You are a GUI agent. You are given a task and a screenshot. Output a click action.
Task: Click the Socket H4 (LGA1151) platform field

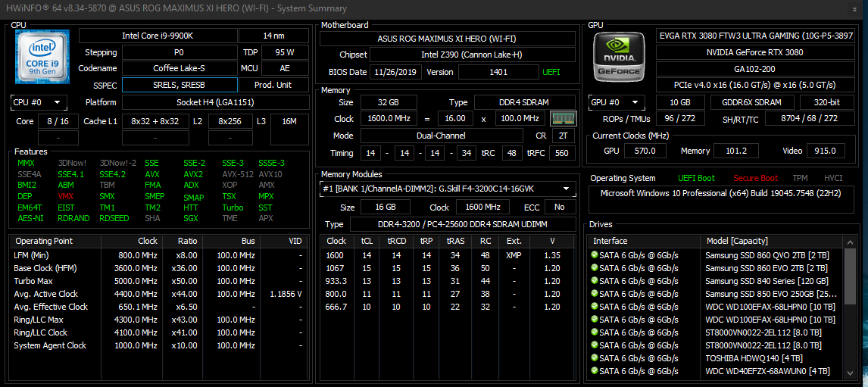(215, 102)
